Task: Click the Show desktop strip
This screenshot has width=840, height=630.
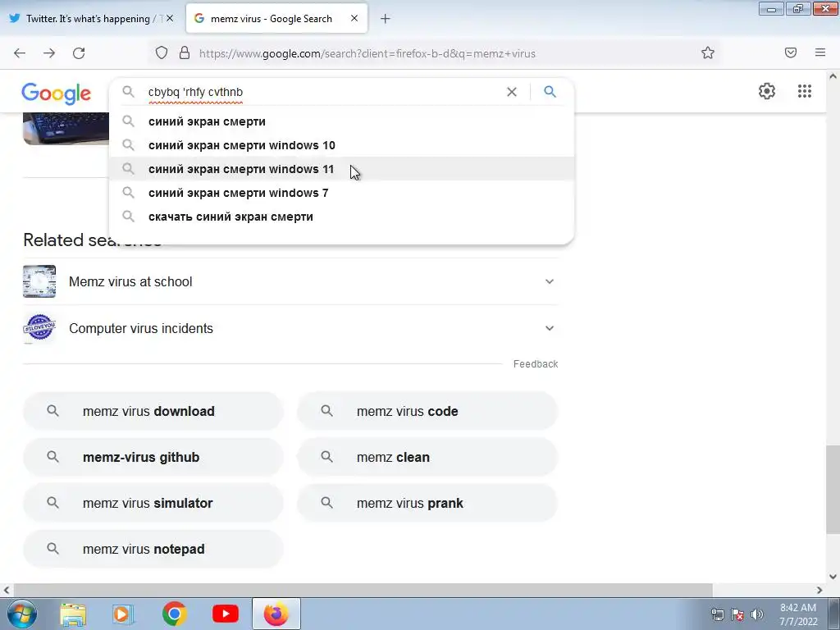Action: click(x=834, y=614)
